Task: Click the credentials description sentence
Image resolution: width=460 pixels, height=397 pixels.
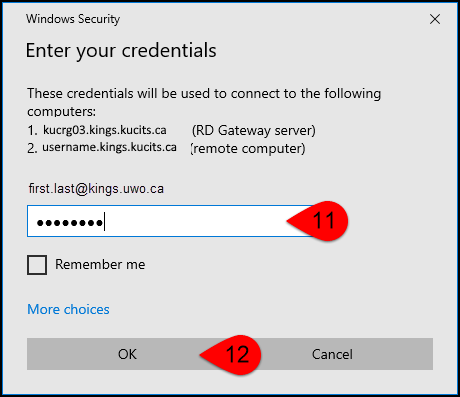Action: tap(204, 102)
